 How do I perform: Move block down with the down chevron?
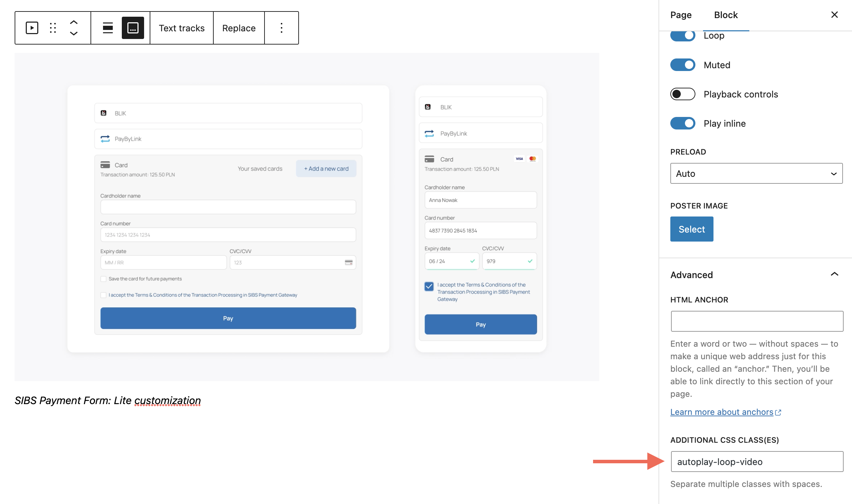(x=74, y=34)
